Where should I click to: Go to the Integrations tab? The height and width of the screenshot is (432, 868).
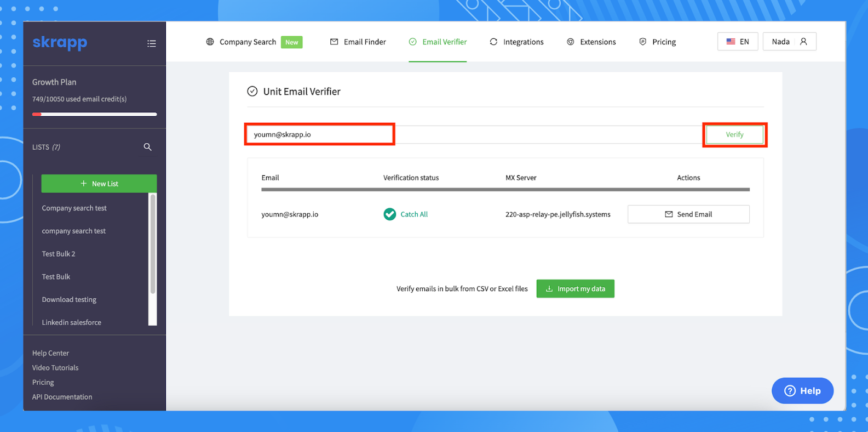coord(516,42)
